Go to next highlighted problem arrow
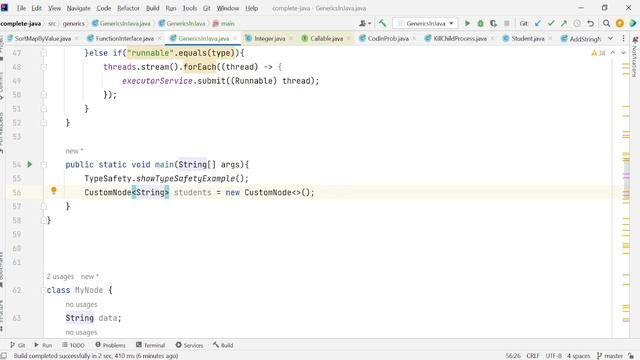This screenshot has width=640, height=360. click(623, 53)
